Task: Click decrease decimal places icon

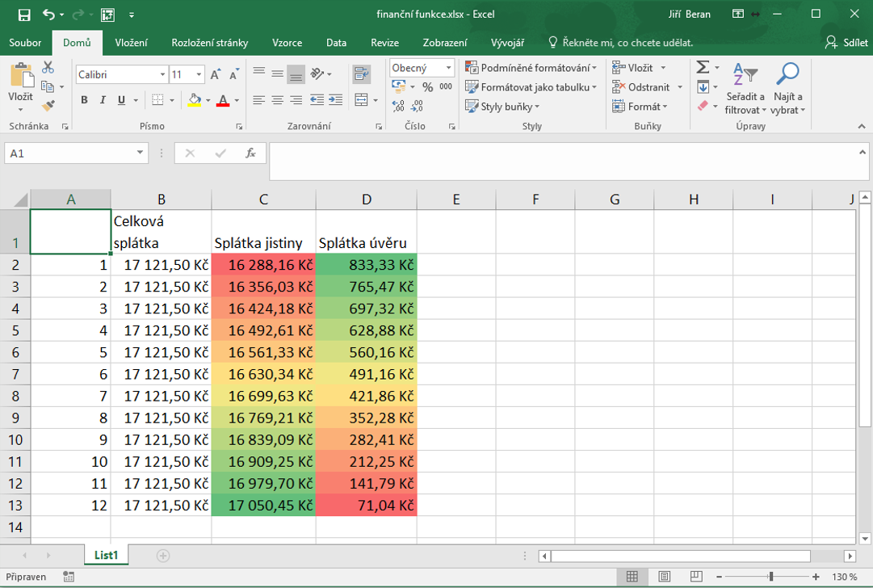Action: pos(417,106)
